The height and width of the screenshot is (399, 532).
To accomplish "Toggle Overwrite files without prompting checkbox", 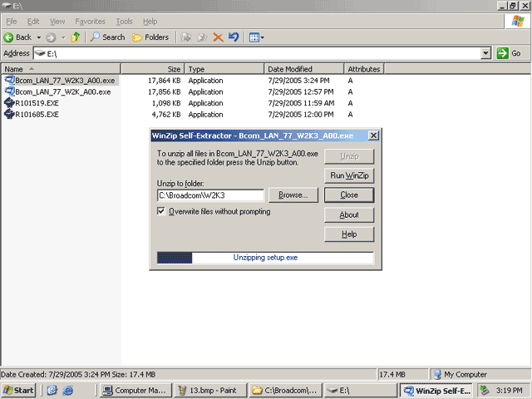I will click(161, 211).
